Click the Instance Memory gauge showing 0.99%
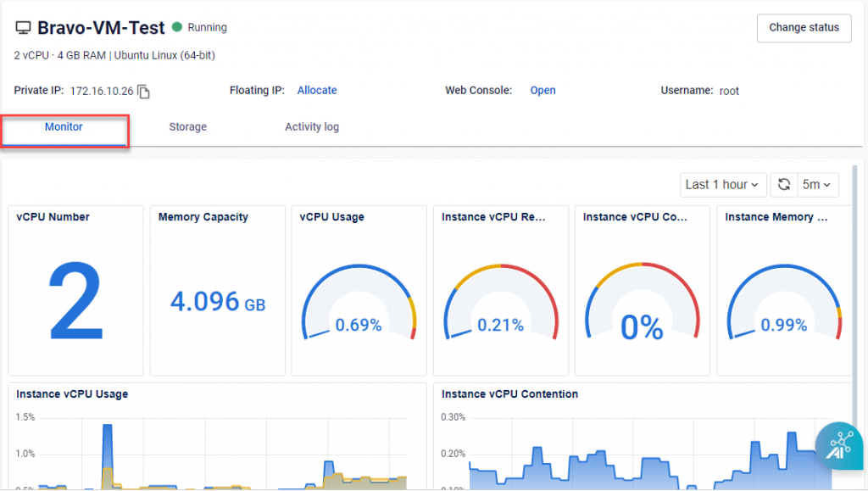Screen dimensions: 868x491 click(x=782, y=293)
